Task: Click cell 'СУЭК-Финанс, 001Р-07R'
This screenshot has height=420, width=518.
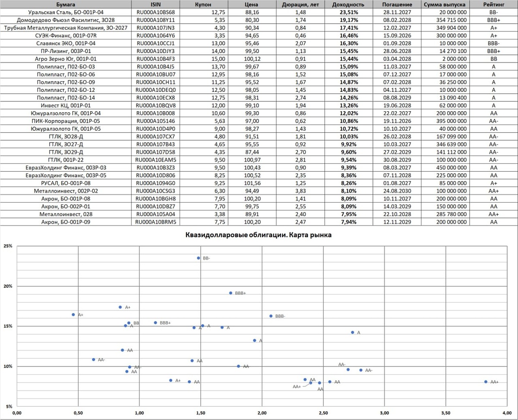Action: tap(66, 35)
